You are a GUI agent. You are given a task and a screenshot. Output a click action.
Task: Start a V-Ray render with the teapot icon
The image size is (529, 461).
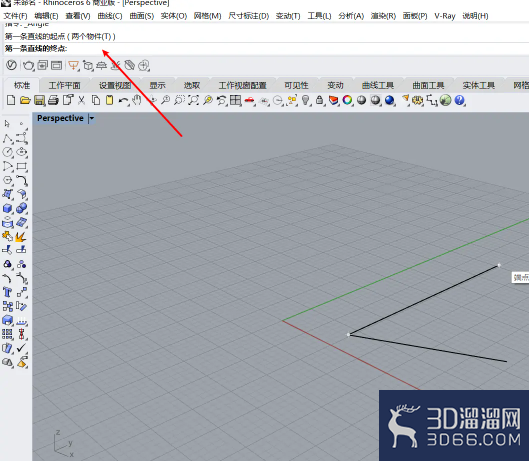point(28,65)
